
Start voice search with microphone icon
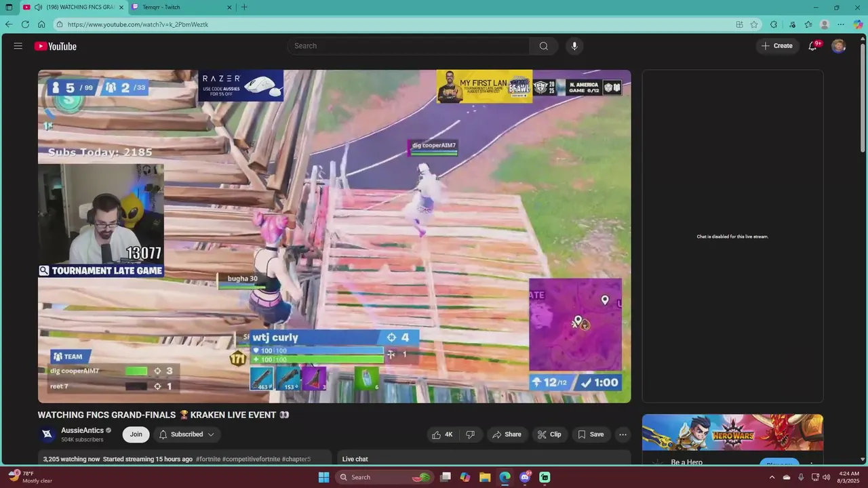click(574, 46)
